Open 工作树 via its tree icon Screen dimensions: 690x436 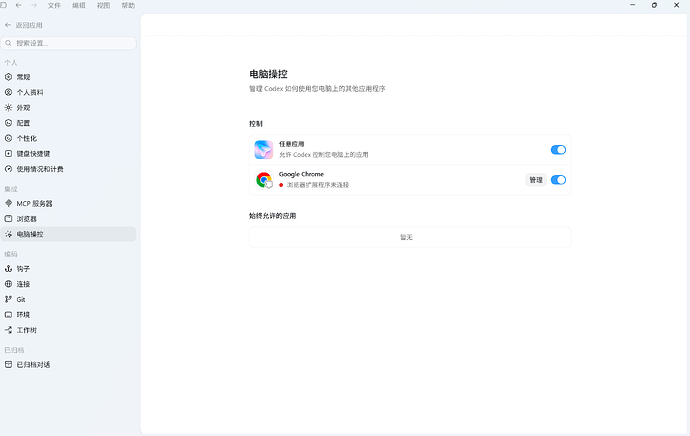point(8,330)
